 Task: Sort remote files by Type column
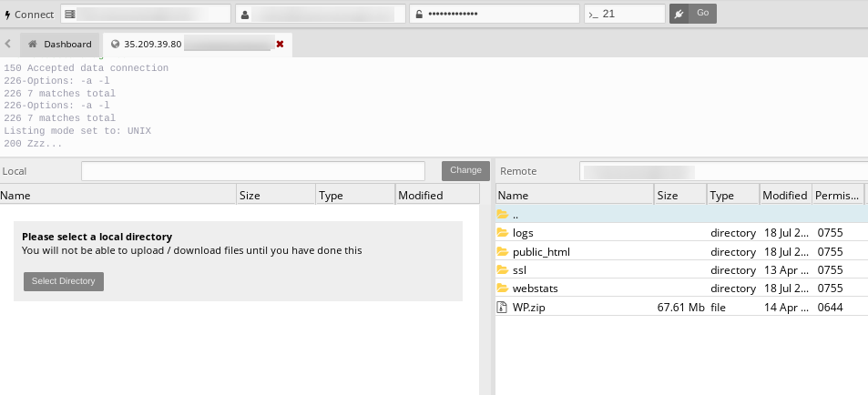(733, 195)
